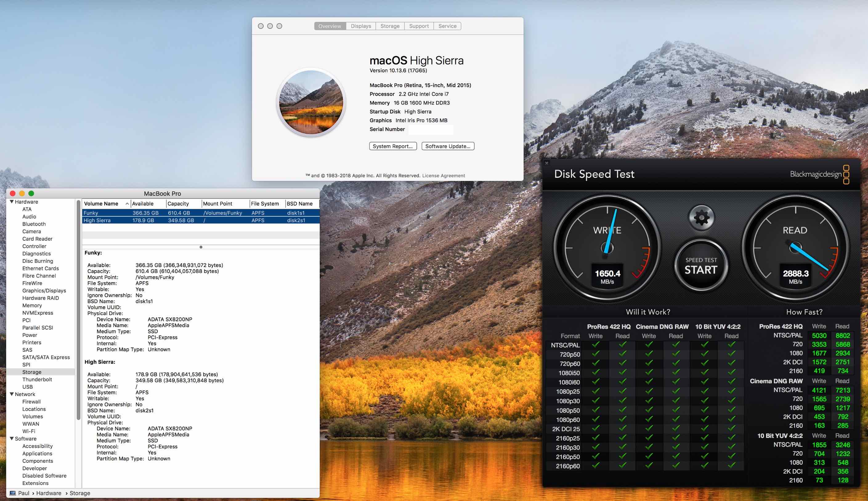Viewport: 868px width, 501px height.
Task: Collapse the Hardware tree section
Action: click(12, 202)
